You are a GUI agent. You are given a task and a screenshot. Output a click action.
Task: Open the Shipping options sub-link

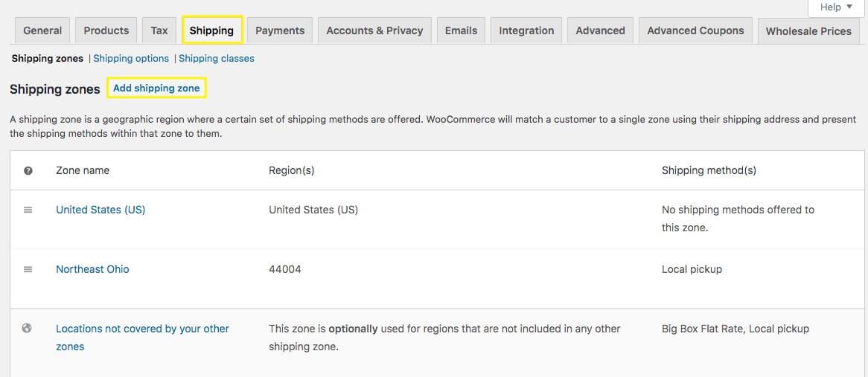pos(131,58)
